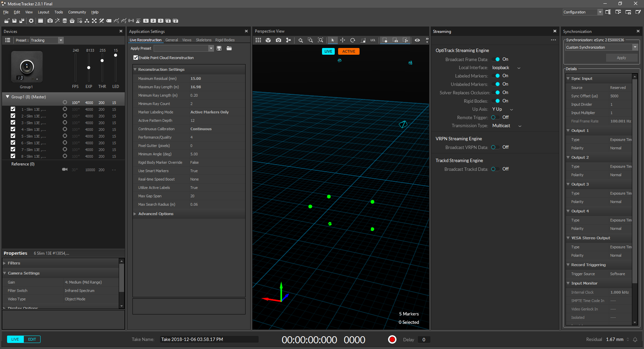Image resolution: width=644 pixels, height=349 pixels.
Task: Click the calibration wand icon in toolbar
Action: (57, 21)
